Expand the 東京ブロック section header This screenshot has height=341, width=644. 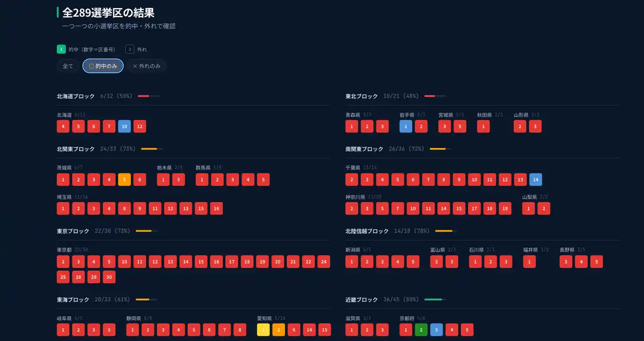[73, 231]
